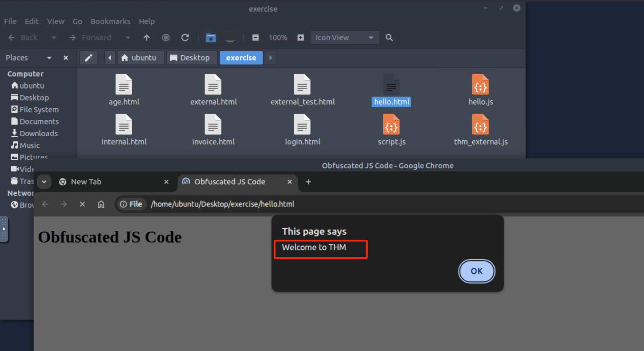Close the Obfuscated JS Code tab
Screen dimensions: 644x351
pyautogui.click(x=290, y=182)
